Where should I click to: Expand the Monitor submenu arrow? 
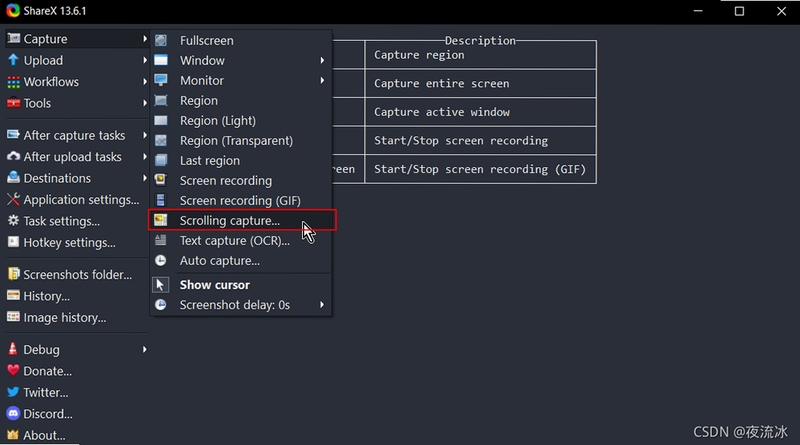pyautogui.click(x=322, y=80)
